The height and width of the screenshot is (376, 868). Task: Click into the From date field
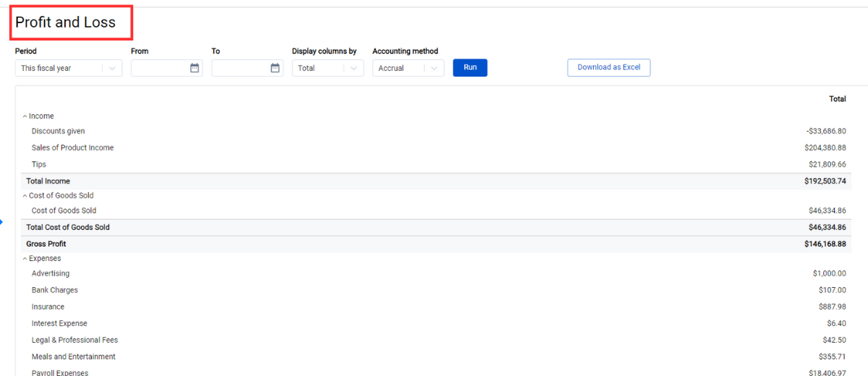point(159,68)
